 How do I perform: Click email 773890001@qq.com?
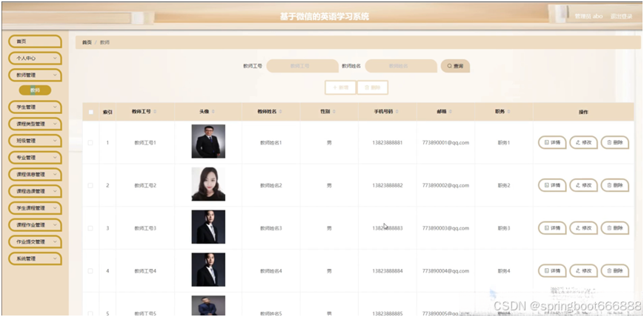[x=445, y=142]
